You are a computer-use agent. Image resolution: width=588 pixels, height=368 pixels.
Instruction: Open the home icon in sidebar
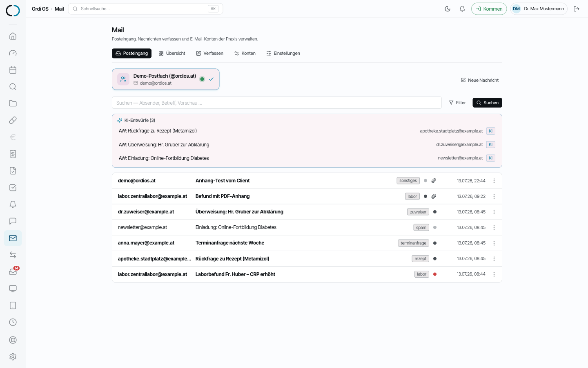pos(13,36)
